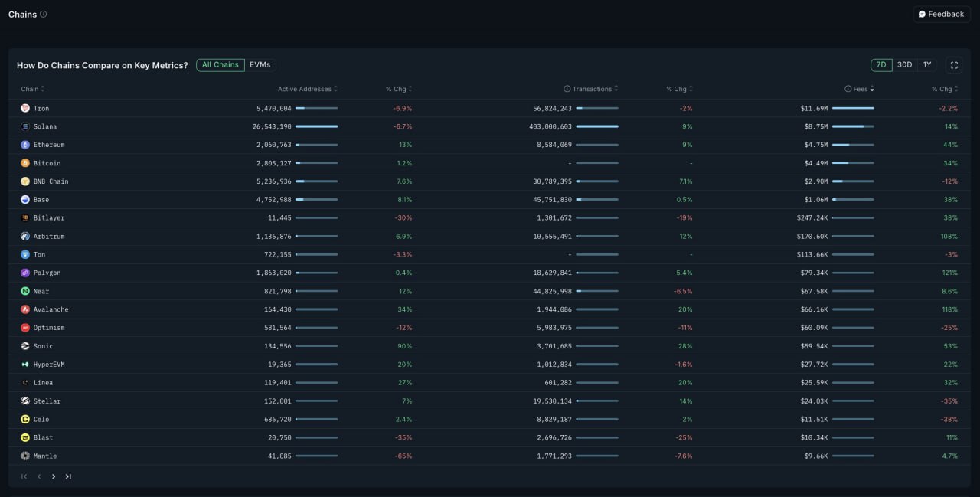
Task: Open the info icon beside Chains title
Action: (x=43, y=14)
